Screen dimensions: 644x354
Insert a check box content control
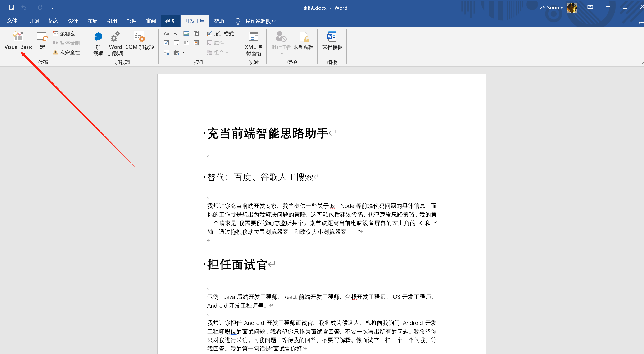click(166, 43)
